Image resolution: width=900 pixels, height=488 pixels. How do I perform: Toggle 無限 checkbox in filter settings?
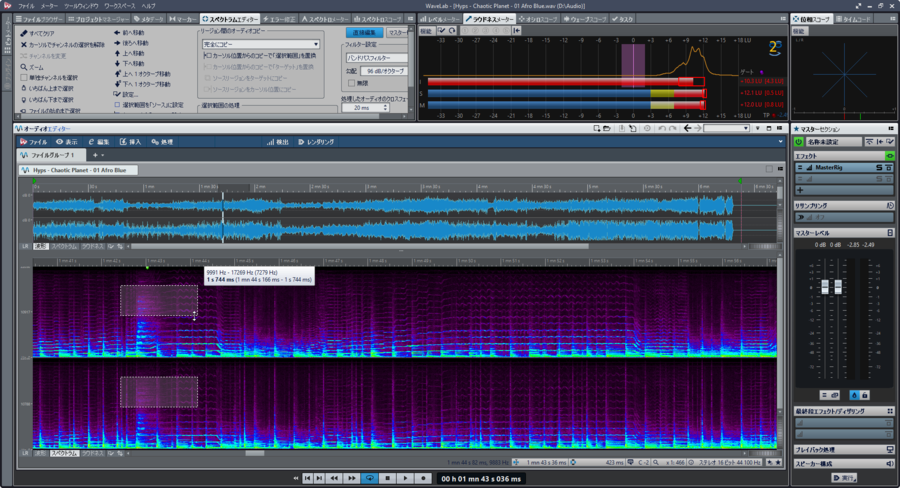[x=351, y=83]
